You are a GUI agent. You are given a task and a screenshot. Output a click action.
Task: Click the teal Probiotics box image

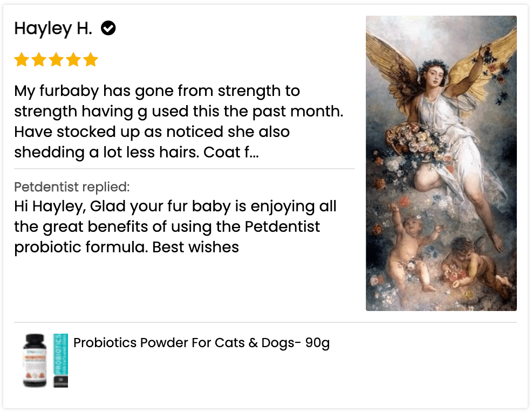60,360
